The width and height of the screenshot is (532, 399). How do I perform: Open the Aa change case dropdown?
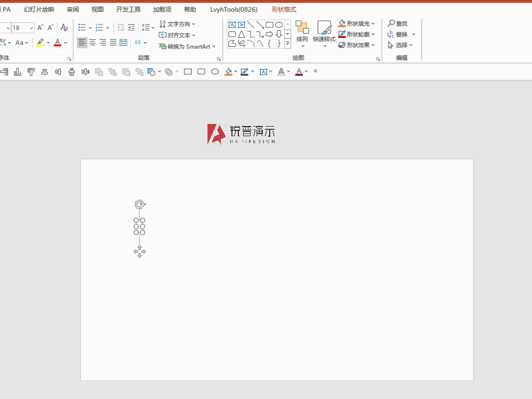coord(22,43)
